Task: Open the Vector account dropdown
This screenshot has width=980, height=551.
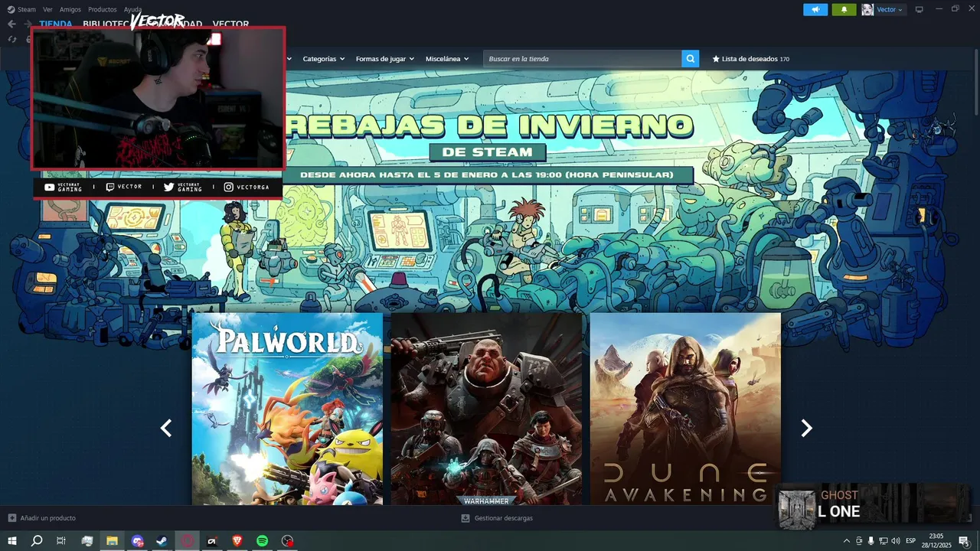Action: pos(890,9)
